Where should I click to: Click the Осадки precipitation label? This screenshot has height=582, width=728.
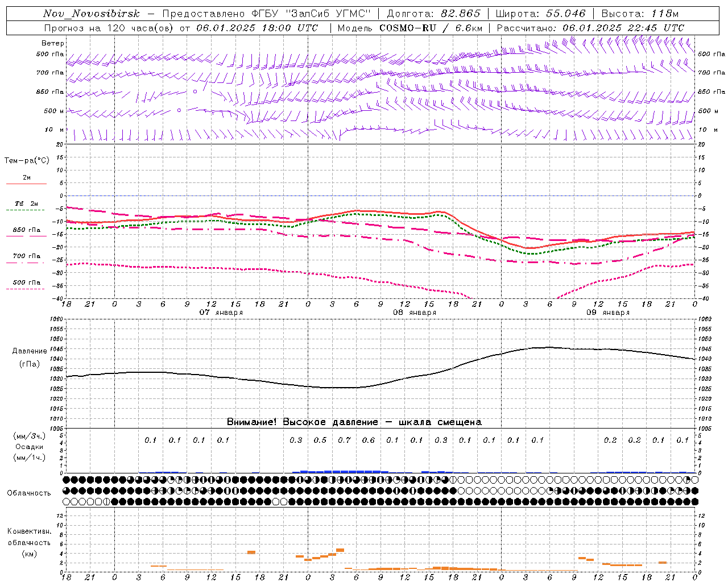pos(30,447)
